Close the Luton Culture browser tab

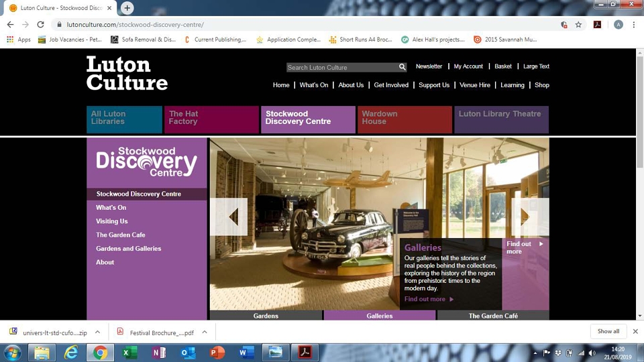pos(109,8)
